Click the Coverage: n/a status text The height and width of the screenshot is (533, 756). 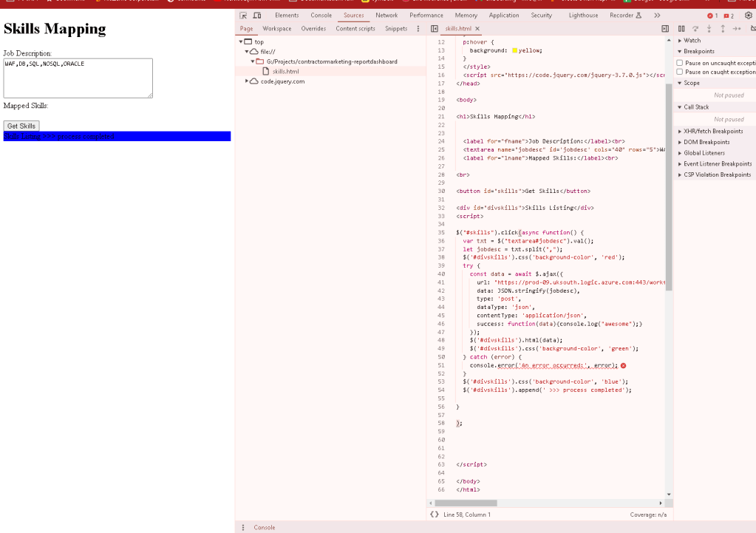pos(648,515)
